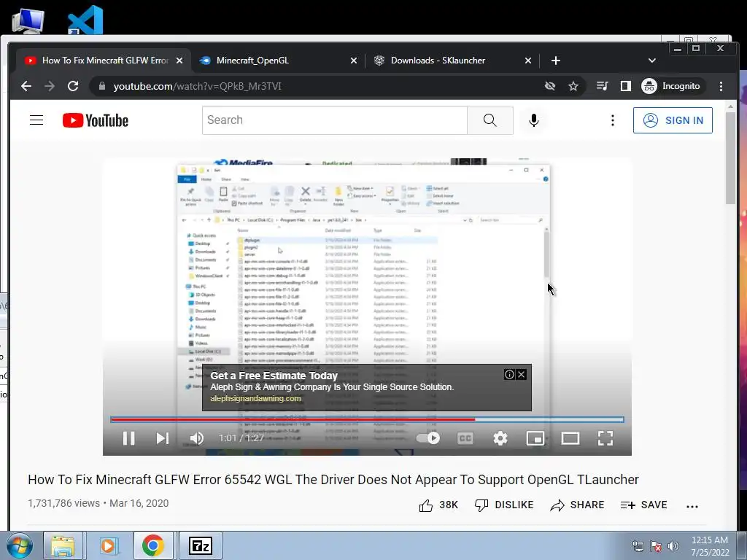
Task: Open third-party cookie blocking eye icon
Action: [550, 86]
